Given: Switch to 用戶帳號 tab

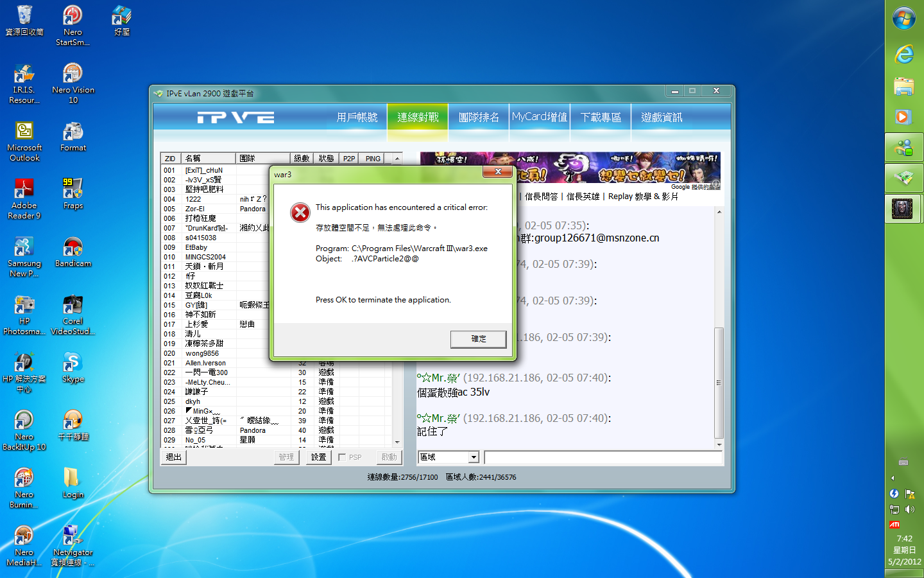Looking at the screenshot, I should (x=357, y=118).
